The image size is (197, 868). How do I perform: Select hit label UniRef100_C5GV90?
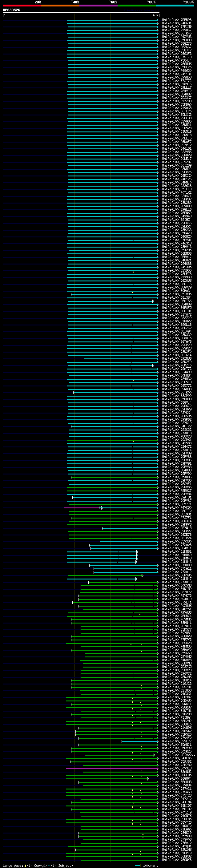[x=177, y=748]
